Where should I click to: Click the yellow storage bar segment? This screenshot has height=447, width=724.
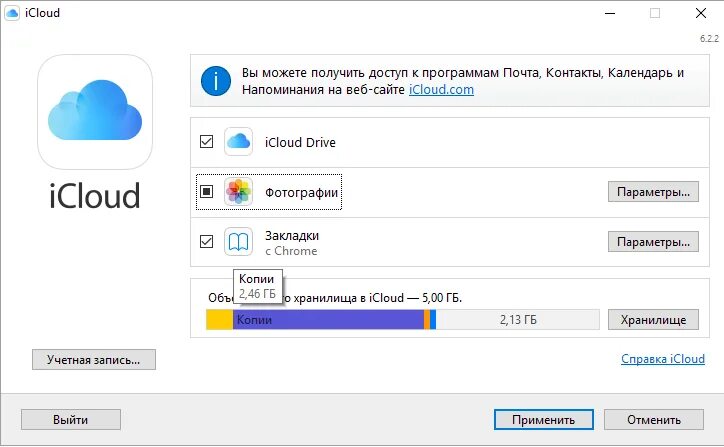pyautogui.click(x=219, y=320)
